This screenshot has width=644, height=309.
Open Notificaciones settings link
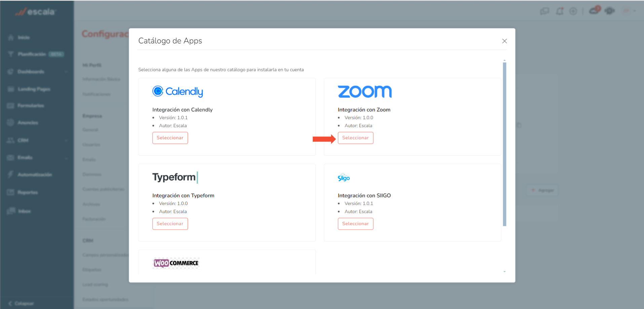point(97,94)
